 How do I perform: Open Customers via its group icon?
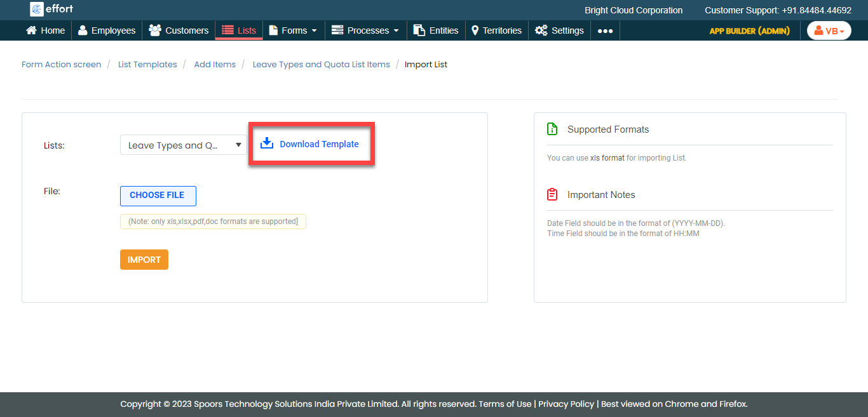[x=154, y=30]
